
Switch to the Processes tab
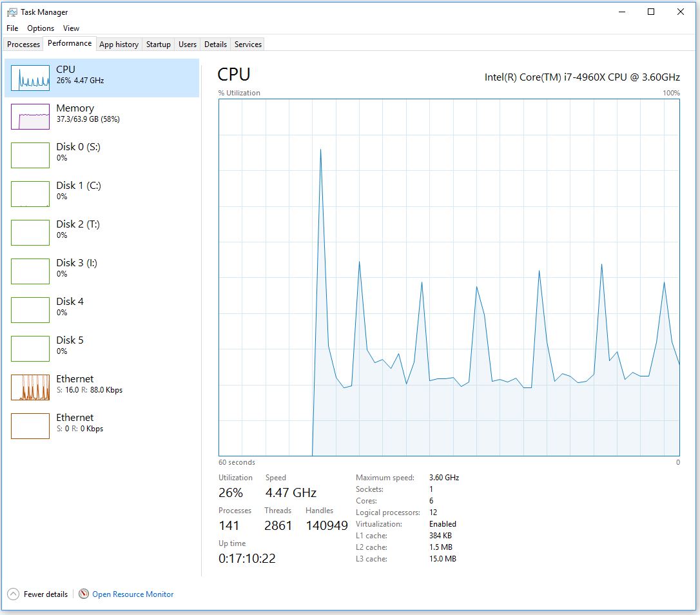pos(23,44)
